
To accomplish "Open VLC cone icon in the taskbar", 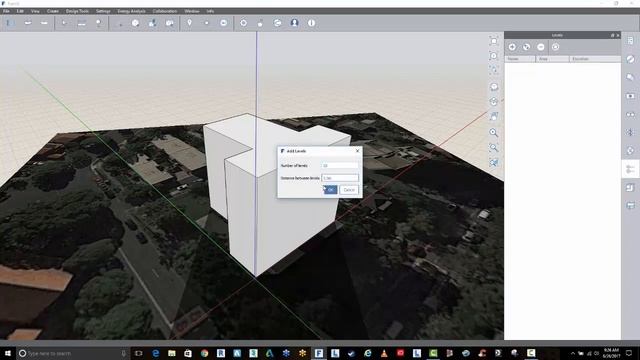I will (x=384, y=353).
